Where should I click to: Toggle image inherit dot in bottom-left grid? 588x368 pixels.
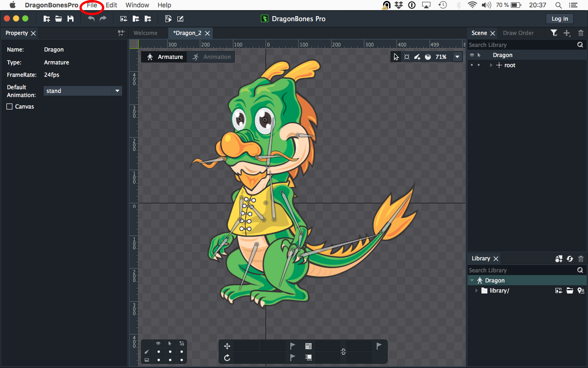[181, 360]
